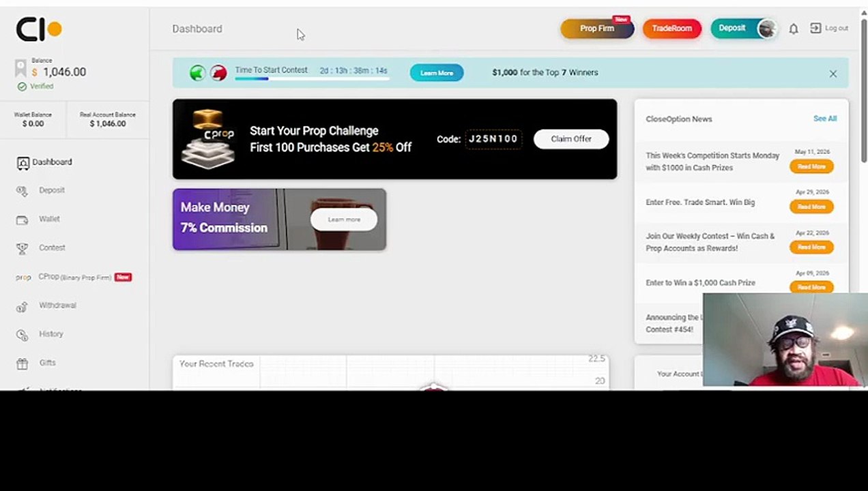This screenshot has width=868, height=491.
Task: Click the Log out text
Action: [x=837, y=28]
